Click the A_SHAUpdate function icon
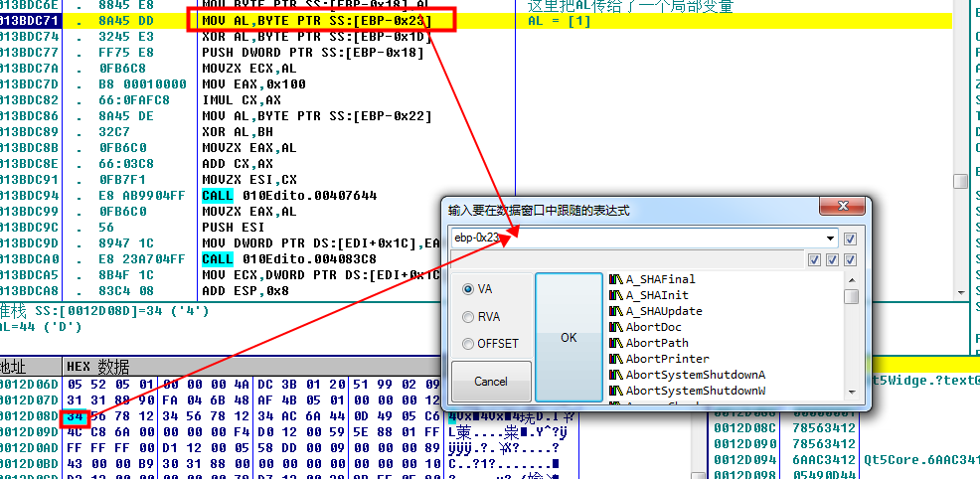 click(x=617, y=311)
